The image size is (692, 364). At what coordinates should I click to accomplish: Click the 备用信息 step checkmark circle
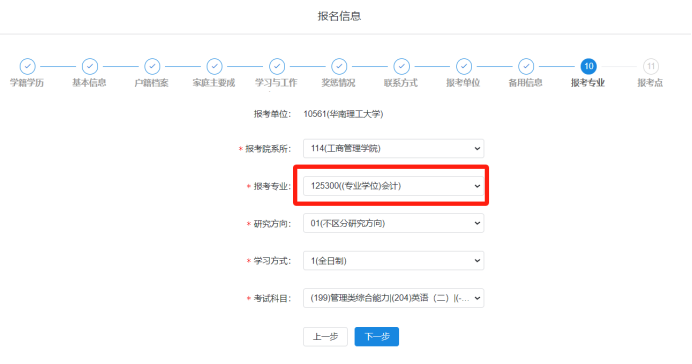coord(526,67)
